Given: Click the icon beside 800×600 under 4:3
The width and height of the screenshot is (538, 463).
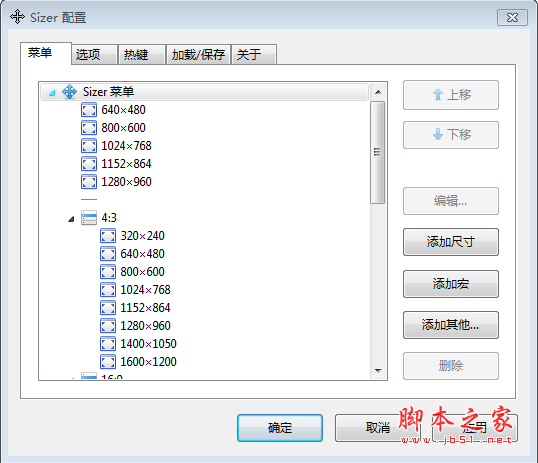Looking at the screenshot, I should [x=108, y=272].
